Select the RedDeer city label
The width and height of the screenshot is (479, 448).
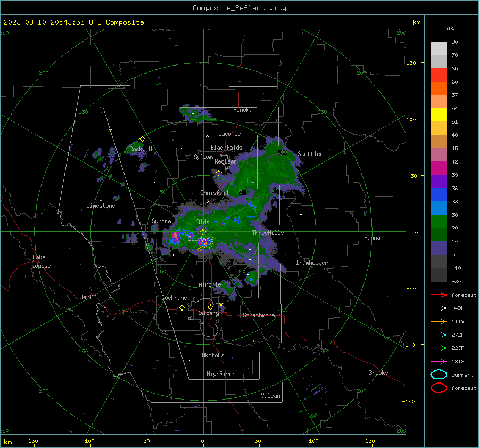pos(226,161)
